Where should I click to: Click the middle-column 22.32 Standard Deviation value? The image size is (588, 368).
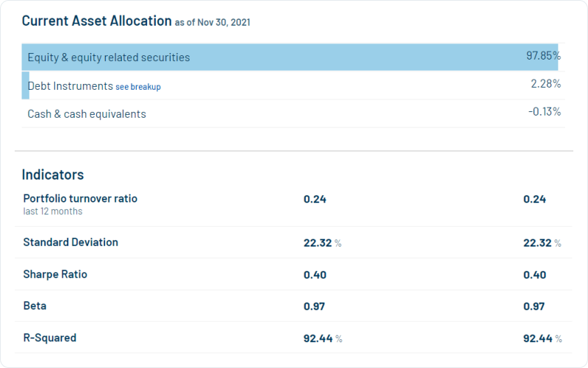coord(318,243)
